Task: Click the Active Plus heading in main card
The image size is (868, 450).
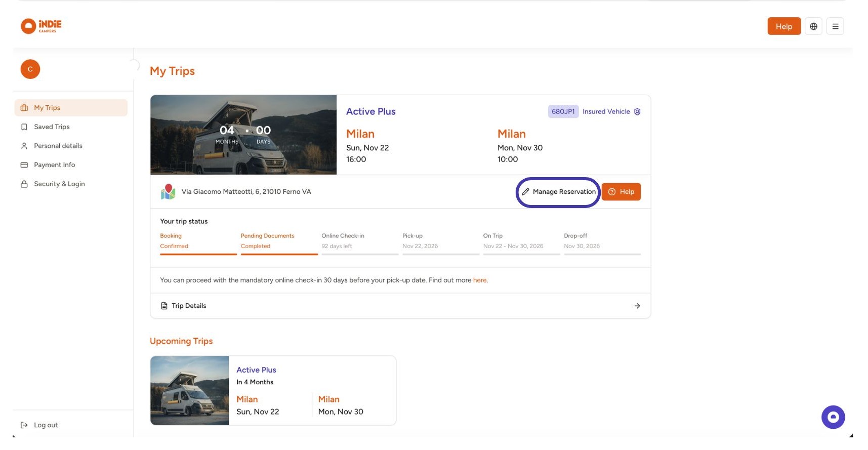Action: coord(370,111)
